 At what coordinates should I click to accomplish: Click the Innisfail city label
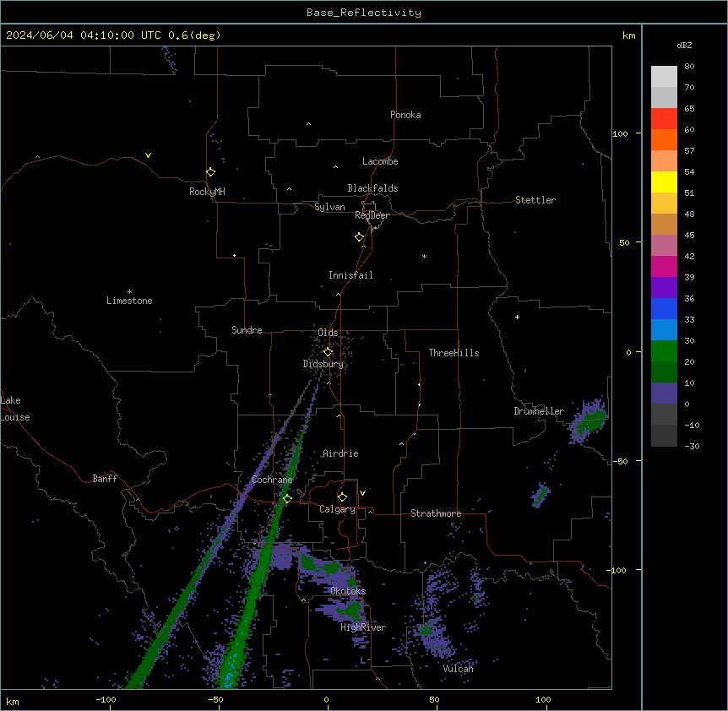tap(350, 275)
